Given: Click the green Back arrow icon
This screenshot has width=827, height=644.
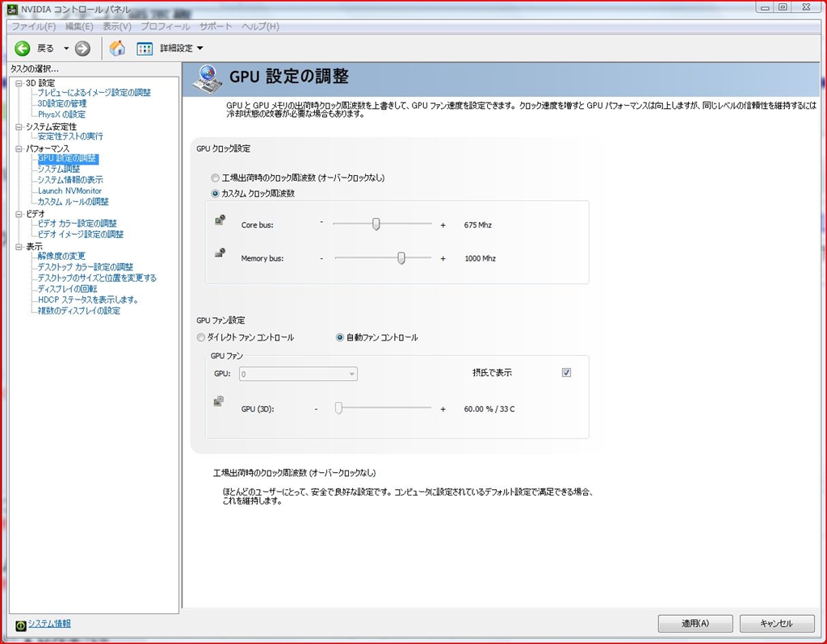Looking at the screenshot, I should coord(22,48).
